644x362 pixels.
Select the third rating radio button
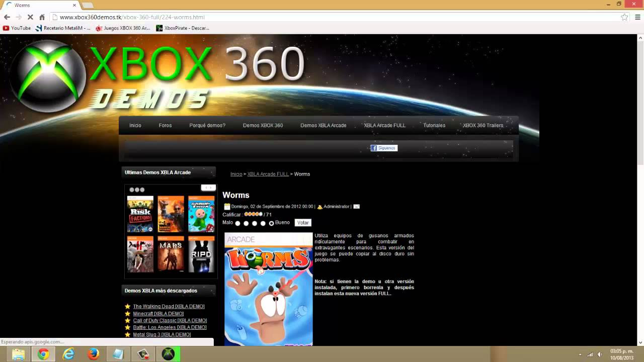click(x=255, y=223)
